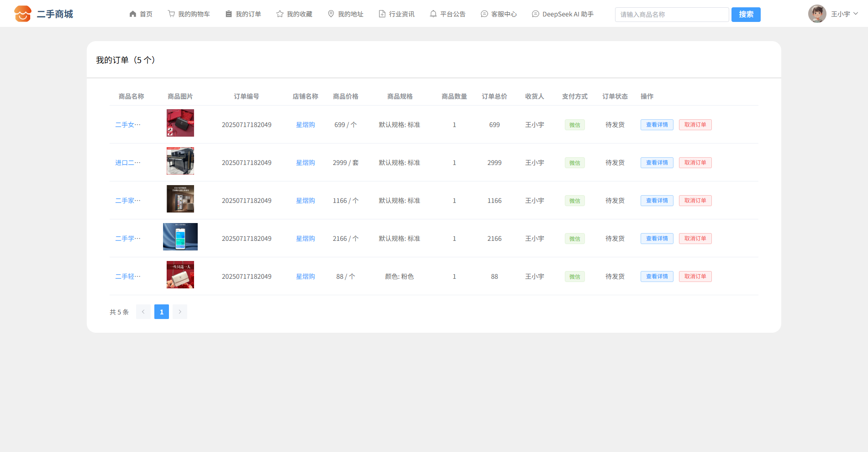Go to previous page arrow
868x452 pixels.
point(143,312)
